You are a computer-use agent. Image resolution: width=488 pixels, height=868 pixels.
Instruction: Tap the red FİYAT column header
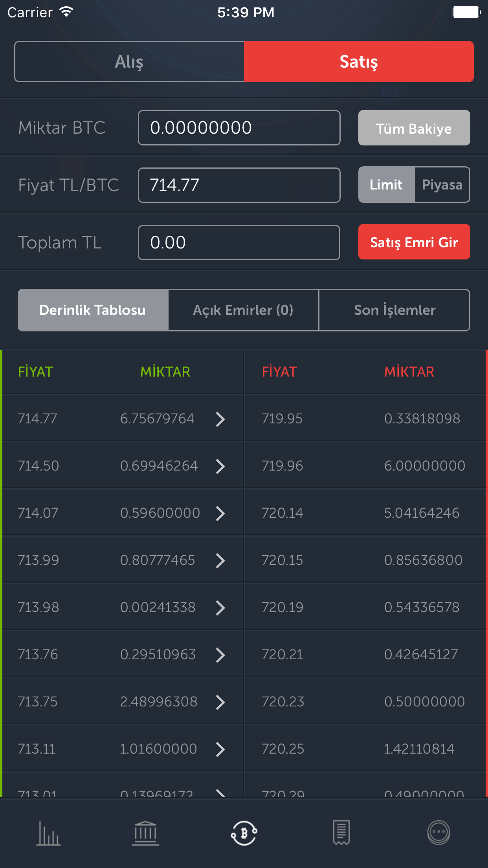coord(279,371)
